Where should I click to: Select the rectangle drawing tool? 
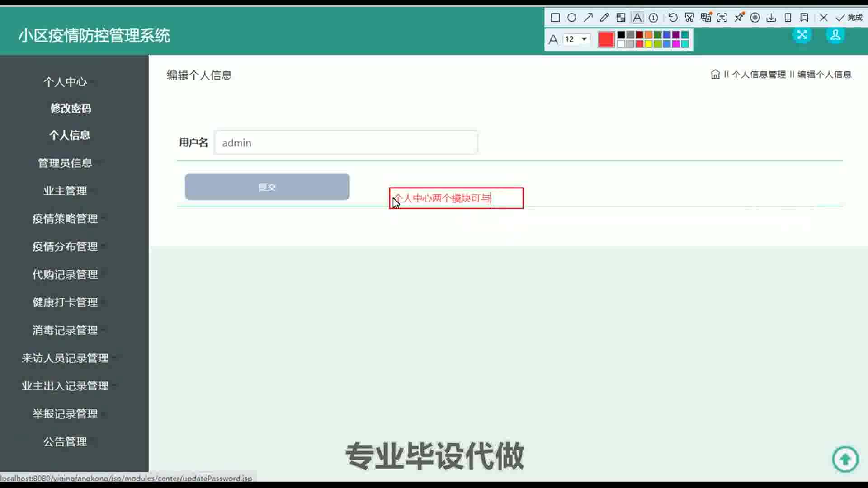(555, 18)
